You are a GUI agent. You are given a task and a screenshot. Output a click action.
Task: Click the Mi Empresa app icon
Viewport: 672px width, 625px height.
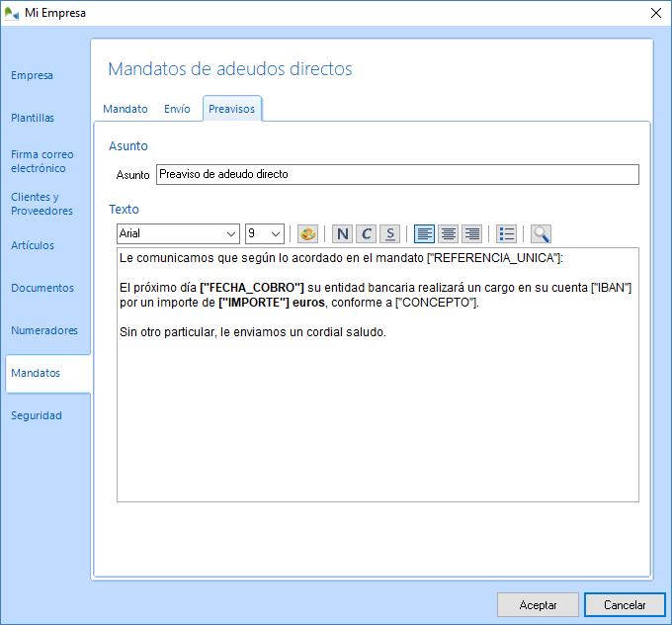[12, 13]
